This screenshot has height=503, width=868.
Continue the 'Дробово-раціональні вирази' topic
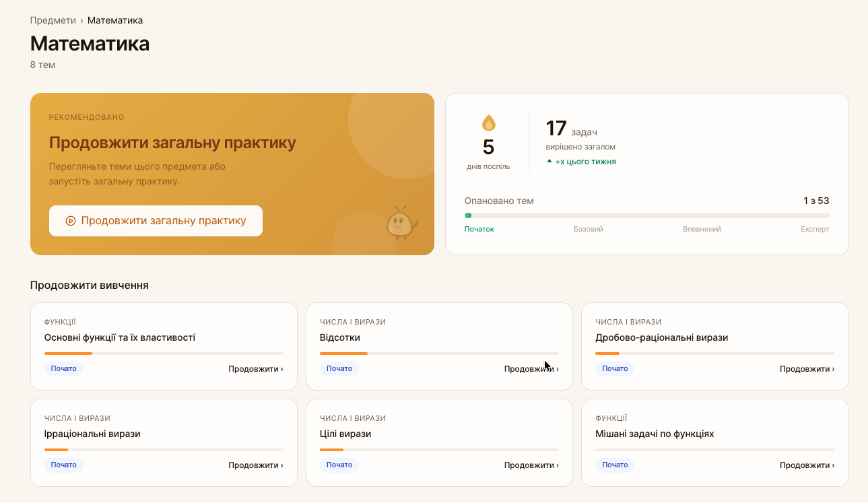coord(807,369)
